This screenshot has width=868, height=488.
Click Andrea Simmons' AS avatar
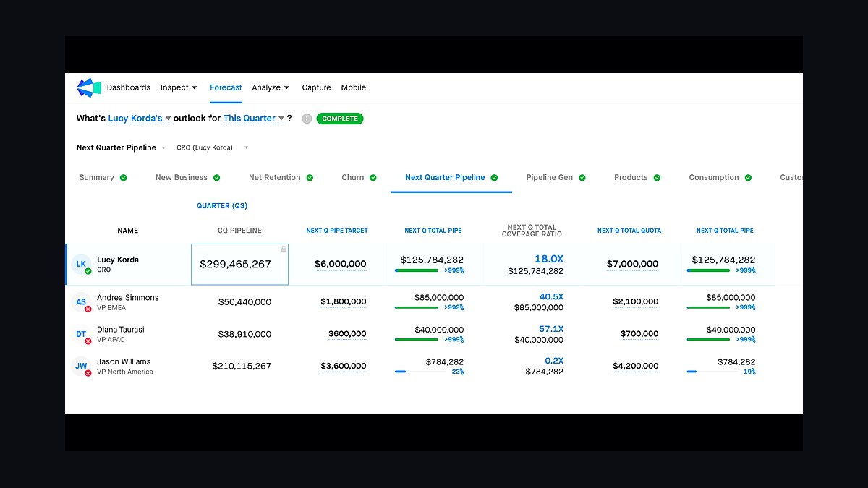click(x=81, y=302)
